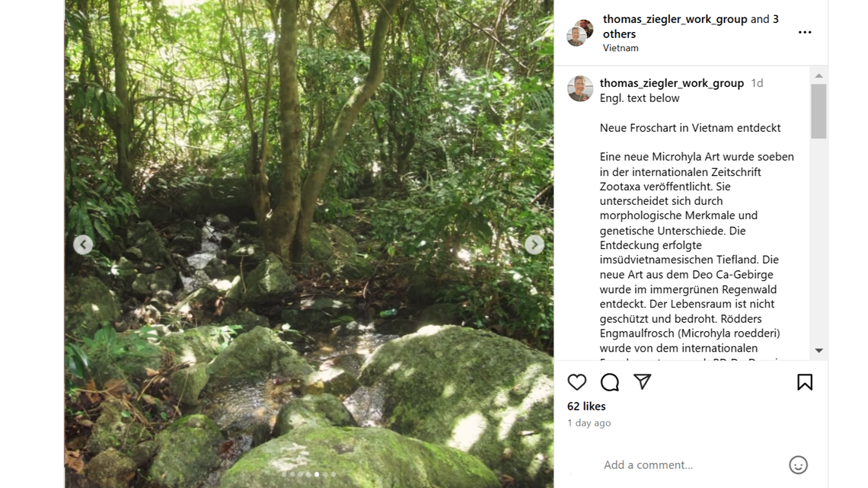
Task: View the 62 likes list
Action: [x=586, y=407]
